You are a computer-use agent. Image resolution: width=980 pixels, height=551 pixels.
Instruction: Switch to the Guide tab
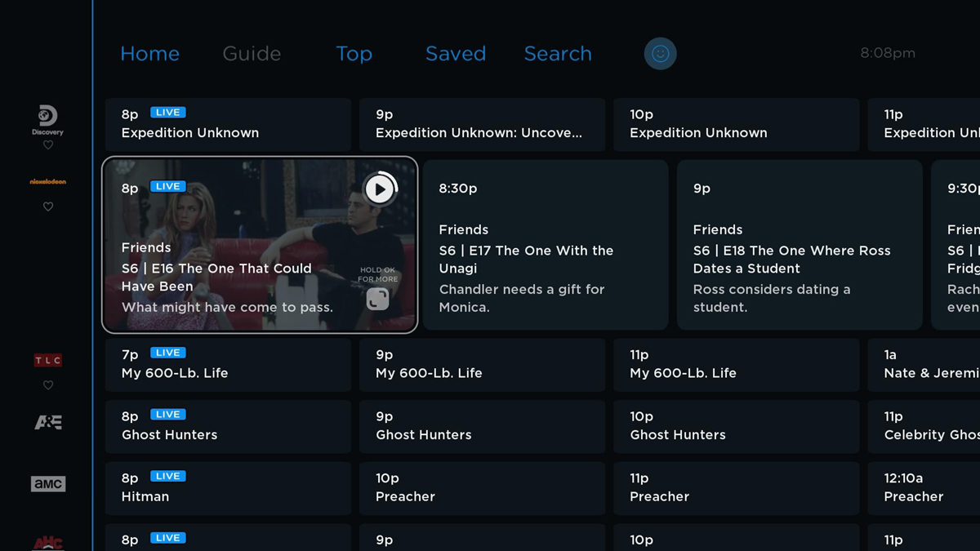[251, 53]
